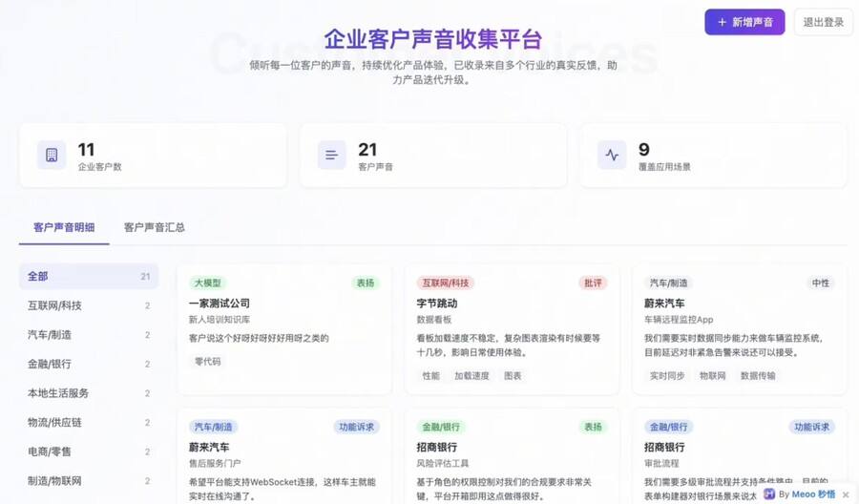Filter by 互联网/科技 in sidebar

coord(89,305)
